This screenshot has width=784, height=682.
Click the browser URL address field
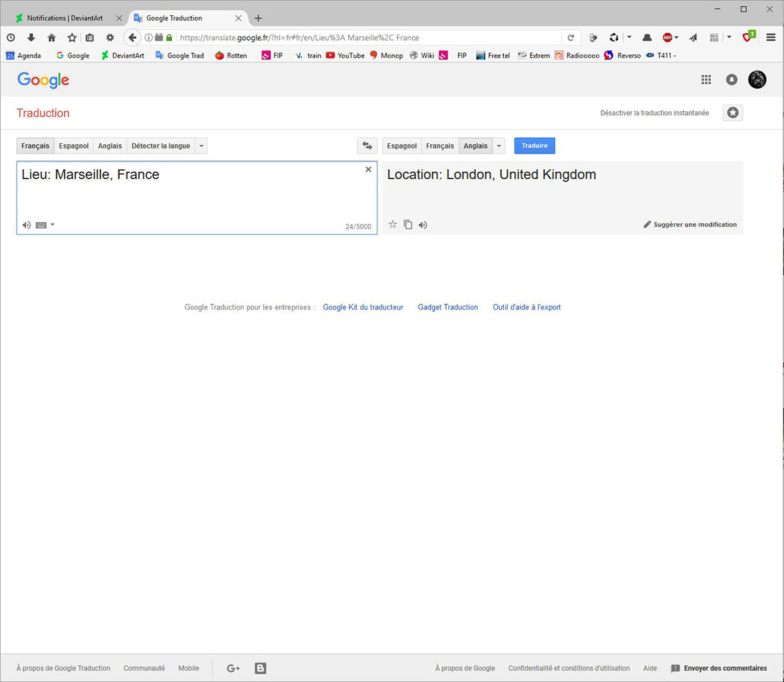point(369,37)
